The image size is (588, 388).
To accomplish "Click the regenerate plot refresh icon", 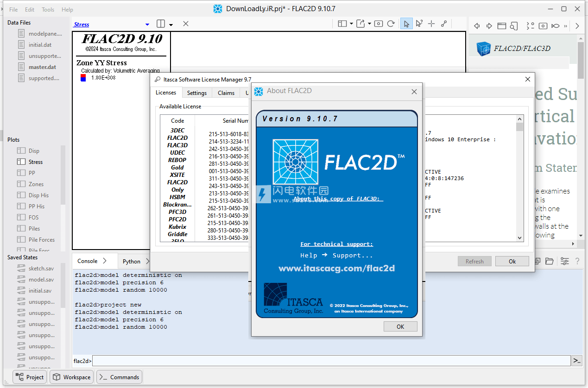I will (391, 24).
